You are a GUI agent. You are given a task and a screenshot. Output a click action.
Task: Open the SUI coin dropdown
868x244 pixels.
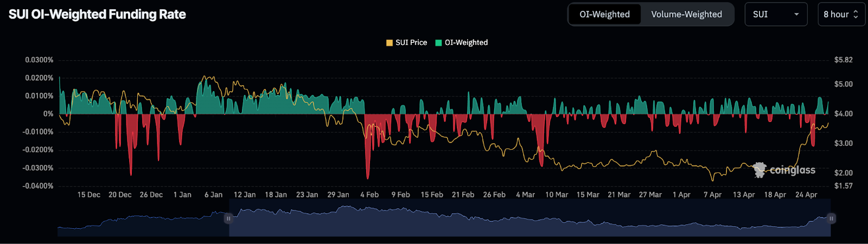coord(776,15)
